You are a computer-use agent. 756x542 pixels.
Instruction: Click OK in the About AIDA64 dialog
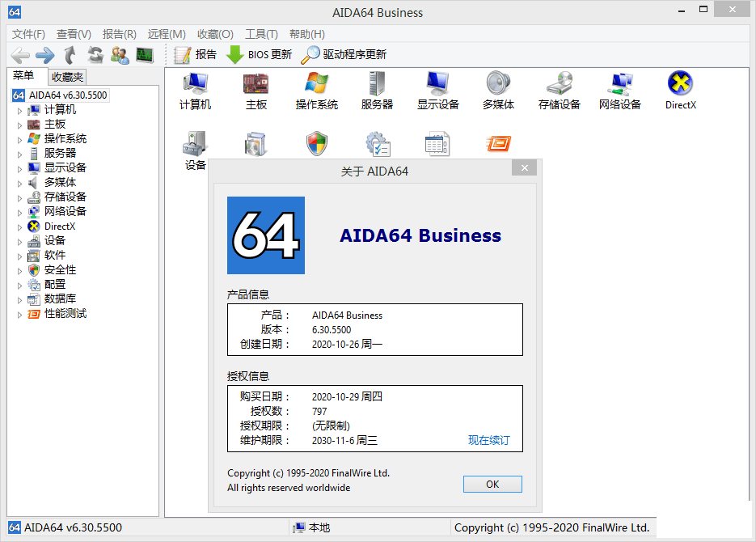click(492, 484)
